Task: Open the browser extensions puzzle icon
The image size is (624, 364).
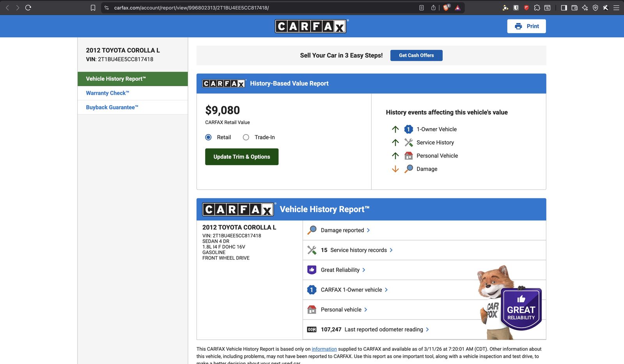Action: (537, 8)
